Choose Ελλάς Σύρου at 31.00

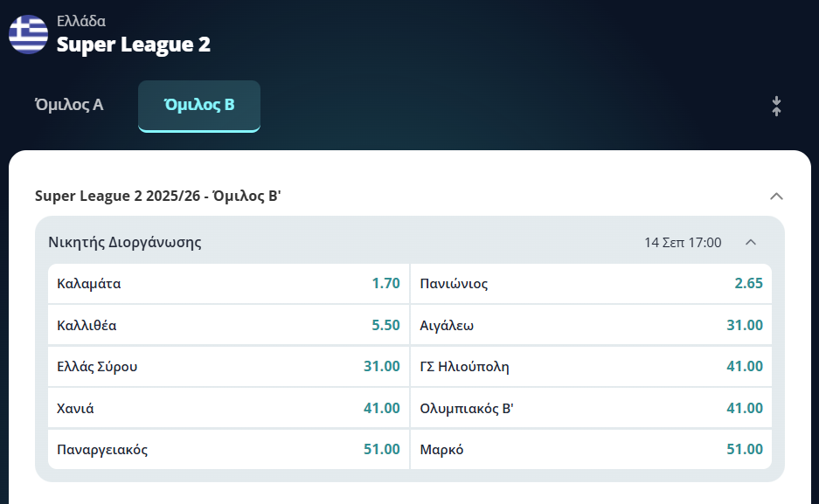coord(228,366)
